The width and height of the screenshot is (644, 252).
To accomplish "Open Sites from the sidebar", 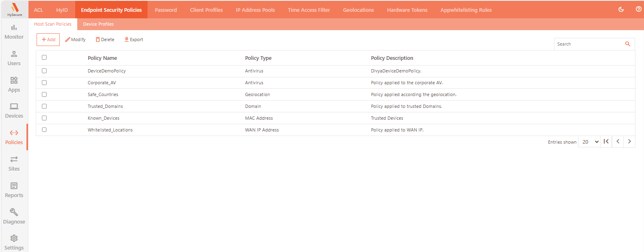I will coord(14,163).
